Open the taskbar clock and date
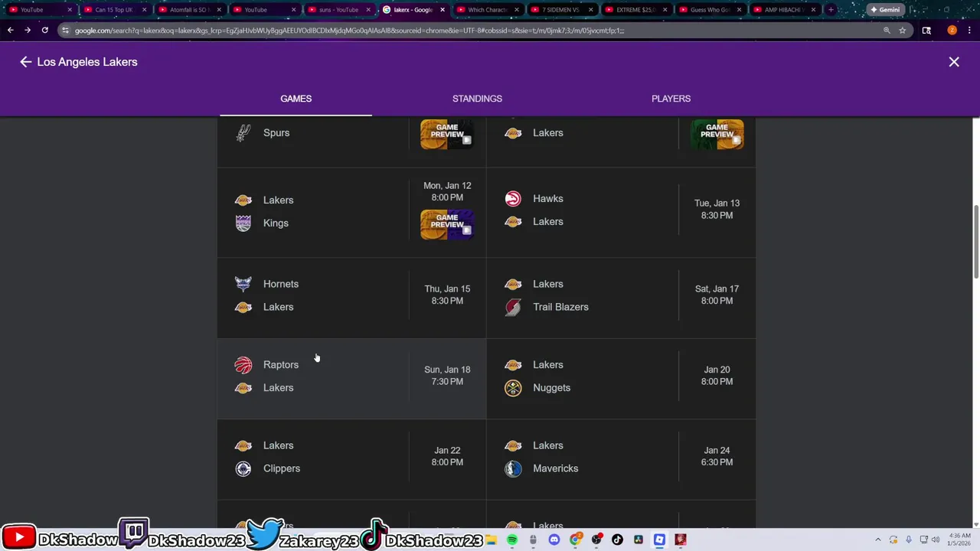The image size is (980, 551). [959, 540]
